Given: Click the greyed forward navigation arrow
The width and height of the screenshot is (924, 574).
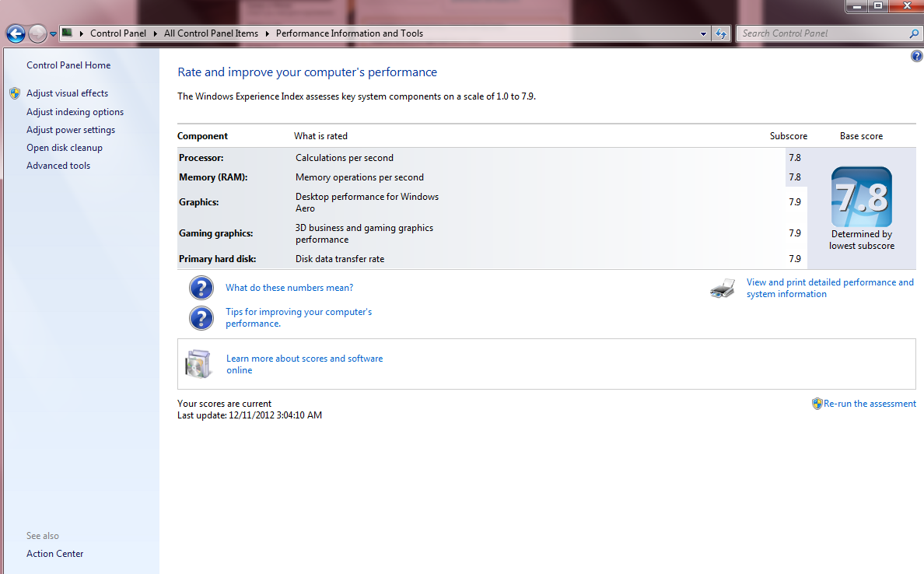Looking at the screenshot, I should [37, 33].
